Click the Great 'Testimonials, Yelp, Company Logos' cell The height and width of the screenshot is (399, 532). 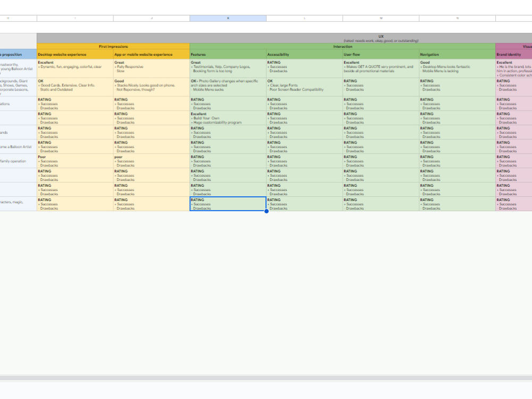228,69
